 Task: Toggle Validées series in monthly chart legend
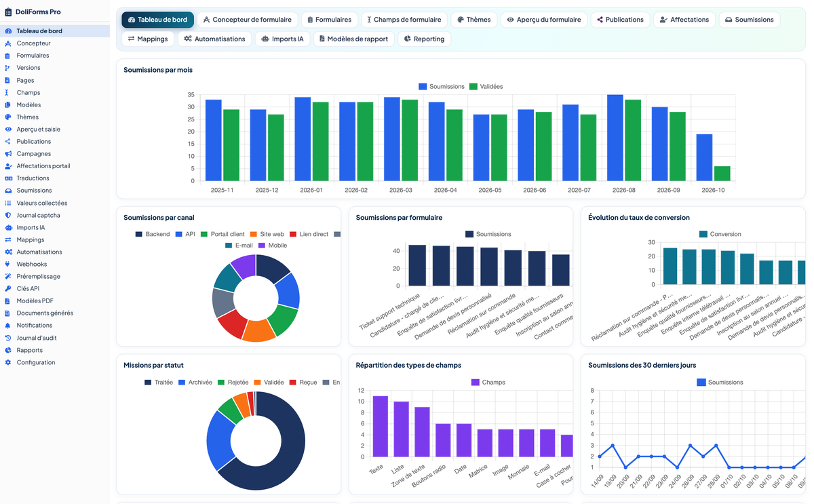click(x=486, y=87)
